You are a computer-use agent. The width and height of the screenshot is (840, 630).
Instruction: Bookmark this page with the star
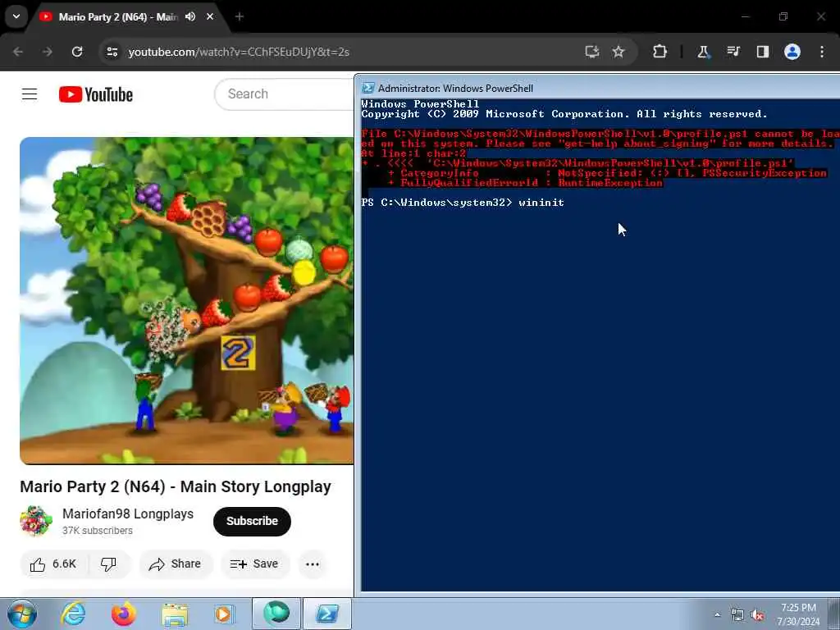click(x=619, y=52)
